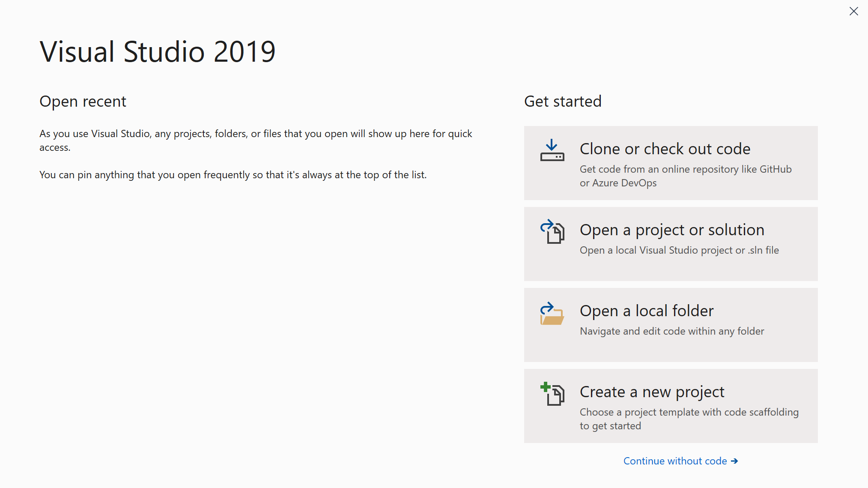Click the 'Visual Studio 2019' title
Viewport: 868px width, 488px height.
[x=157, y=52]
